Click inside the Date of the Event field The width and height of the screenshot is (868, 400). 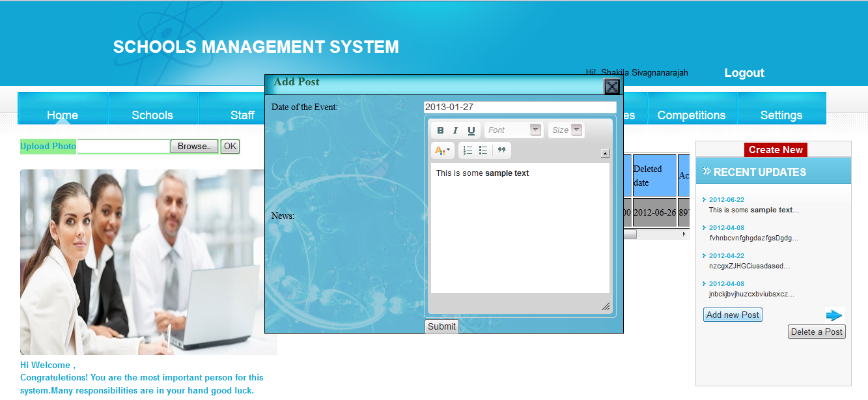(519, 106)
